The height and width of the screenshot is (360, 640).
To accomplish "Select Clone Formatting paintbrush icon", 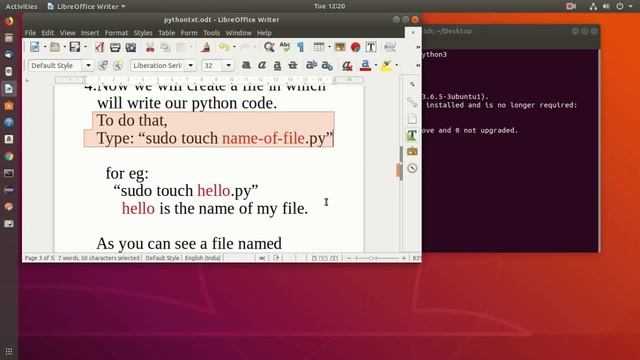I will click(205, 47).
